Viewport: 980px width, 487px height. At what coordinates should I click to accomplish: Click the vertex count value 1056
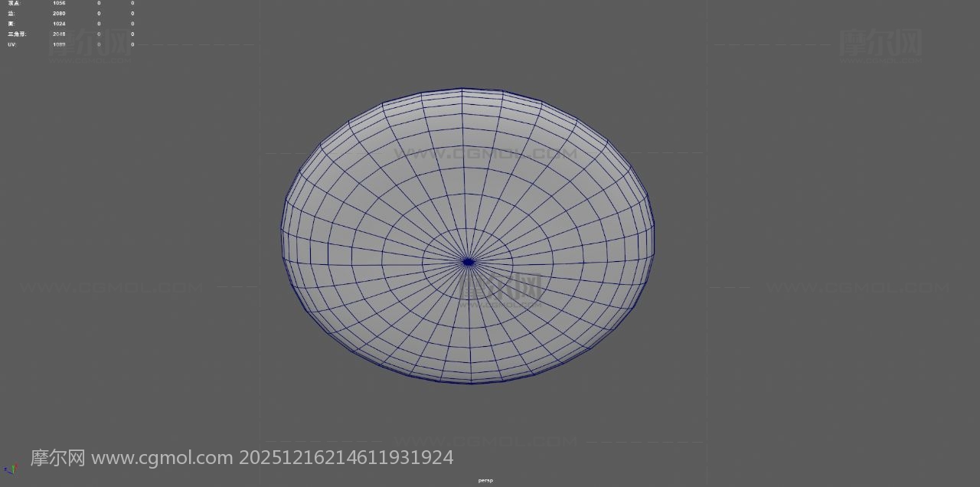59,3
